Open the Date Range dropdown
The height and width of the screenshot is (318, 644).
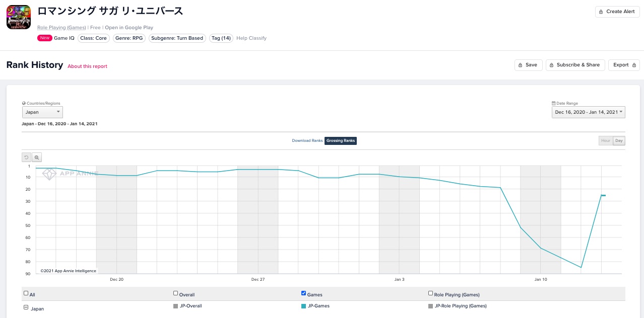[x=589, y=112]
